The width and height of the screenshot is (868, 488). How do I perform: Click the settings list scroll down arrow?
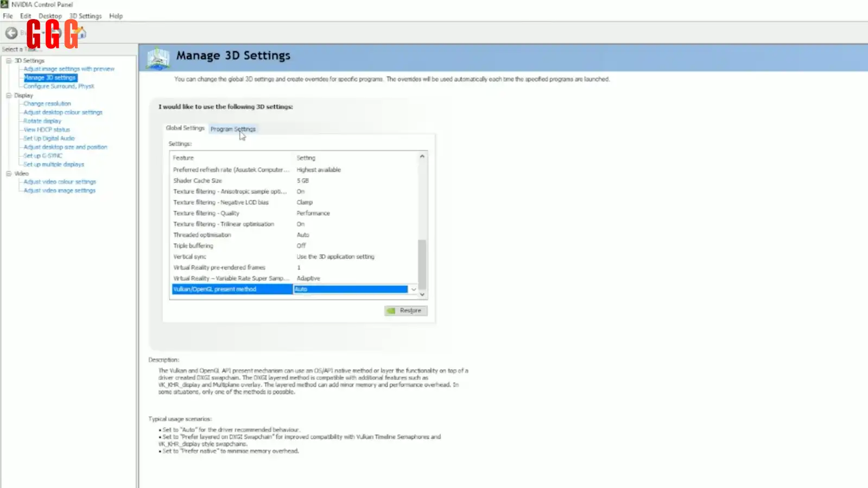422,294
